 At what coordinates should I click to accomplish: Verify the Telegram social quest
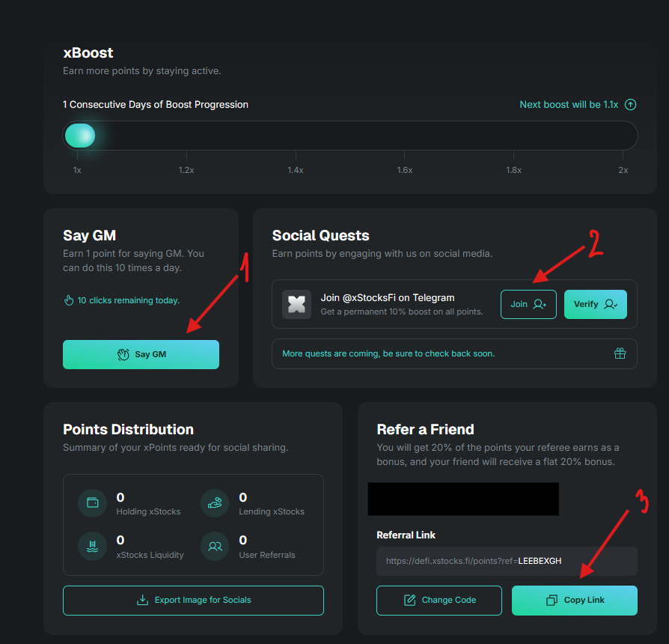(x=595, y=305)
